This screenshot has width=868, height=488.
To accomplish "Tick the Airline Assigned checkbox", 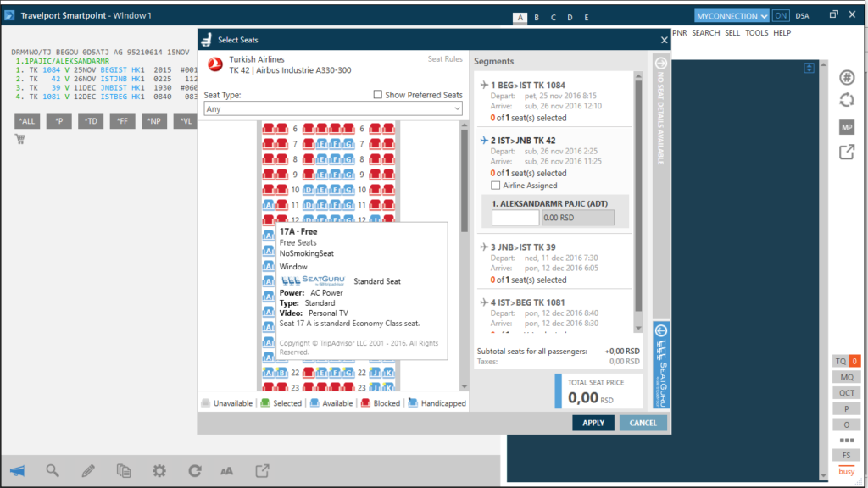I will coord(495,186).
